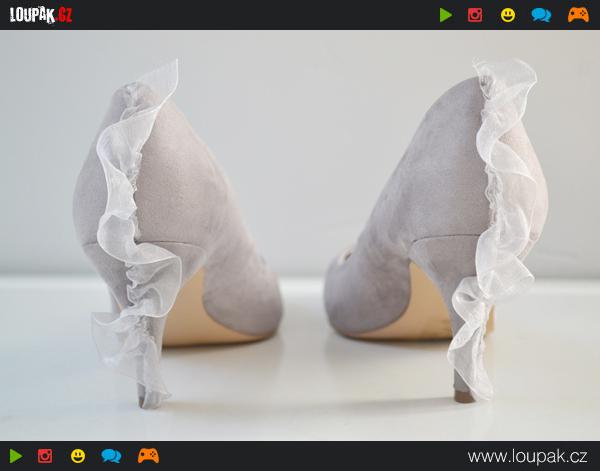This screenshot has width=600, height=471.
Task: Open the www.loupak.cz link in footer
Action: pos(527,456)
